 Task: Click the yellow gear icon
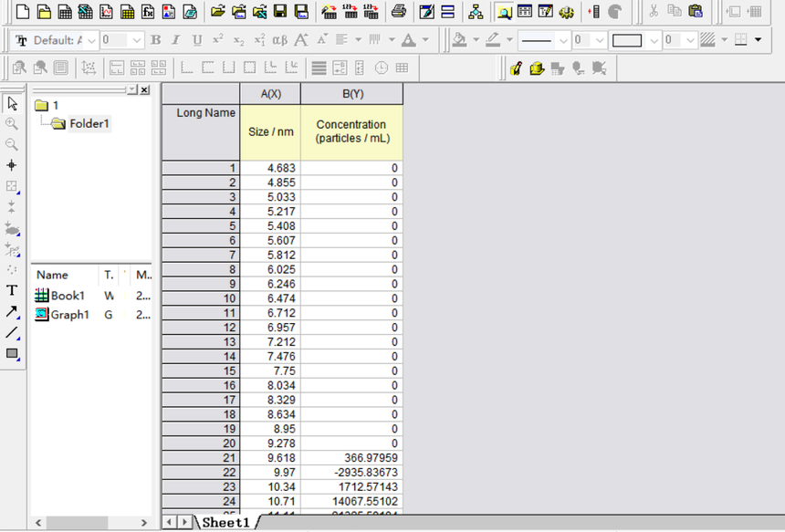pos(566,12)
